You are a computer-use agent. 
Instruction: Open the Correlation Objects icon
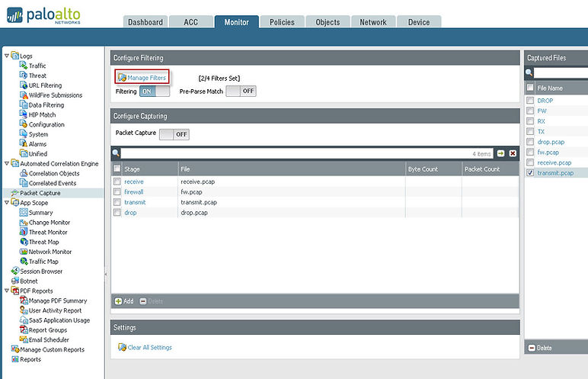(x=24, y=173)
